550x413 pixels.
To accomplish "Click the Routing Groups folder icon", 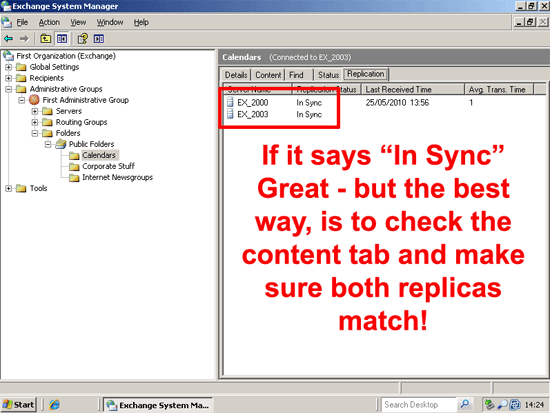I will [47, 122].
